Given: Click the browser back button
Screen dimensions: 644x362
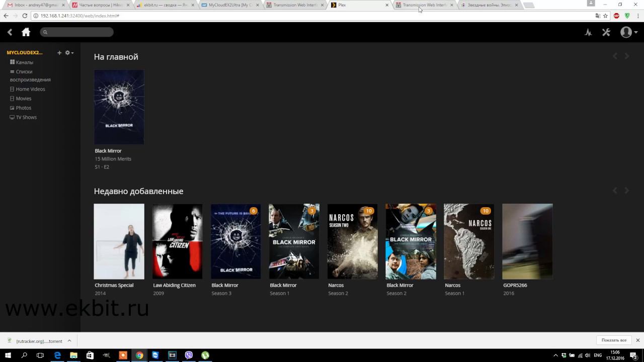Looking at the screenshot, I should point(6,16).
